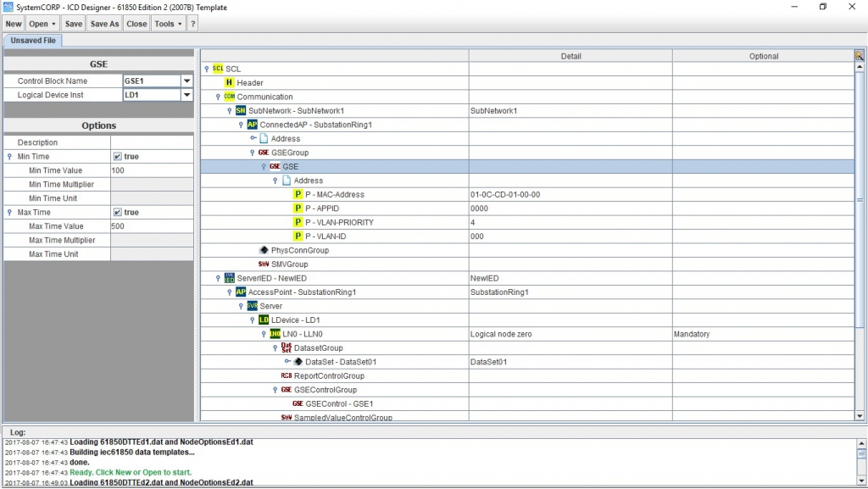Collapse the GSEControlGroup node
This screenshot has height=489, width=868.
click(x=275, y=390)
